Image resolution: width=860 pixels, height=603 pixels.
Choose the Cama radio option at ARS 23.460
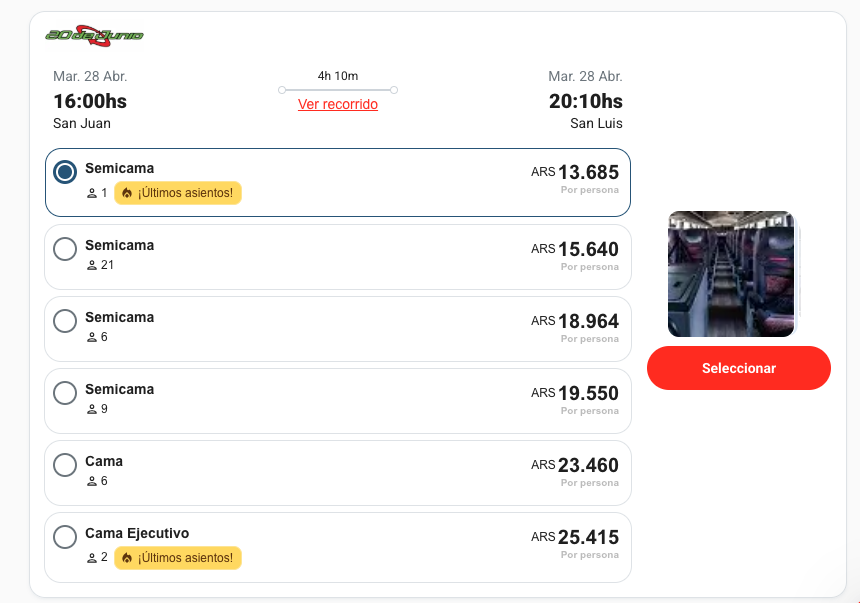[65, 465]
